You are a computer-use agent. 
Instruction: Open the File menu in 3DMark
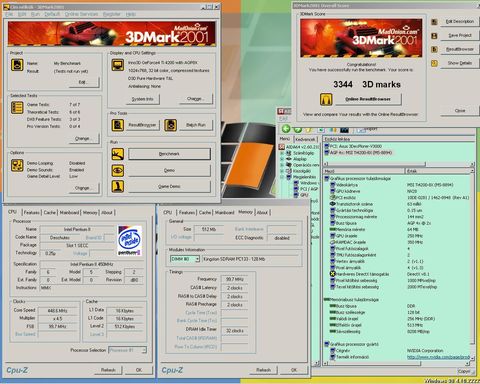pos(9,14)
